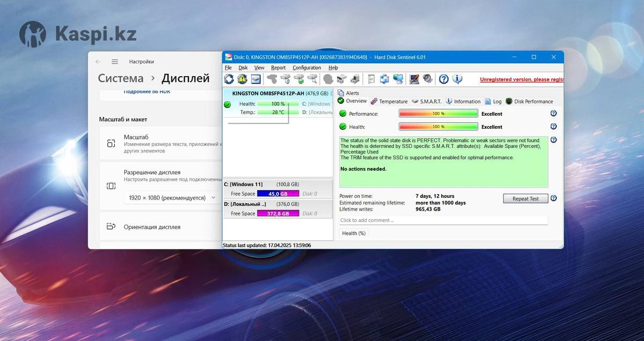
Task: Open the Report menu
Action: [279, 68]
